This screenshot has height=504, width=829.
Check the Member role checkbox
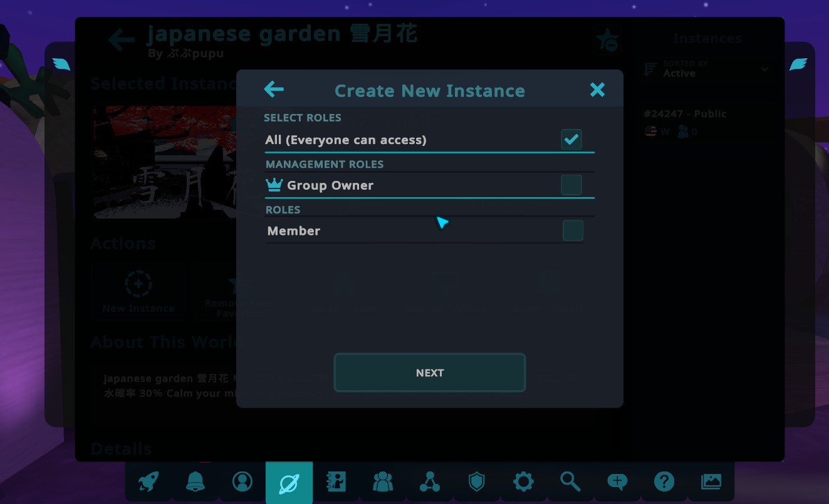click(x=573, y=230)
